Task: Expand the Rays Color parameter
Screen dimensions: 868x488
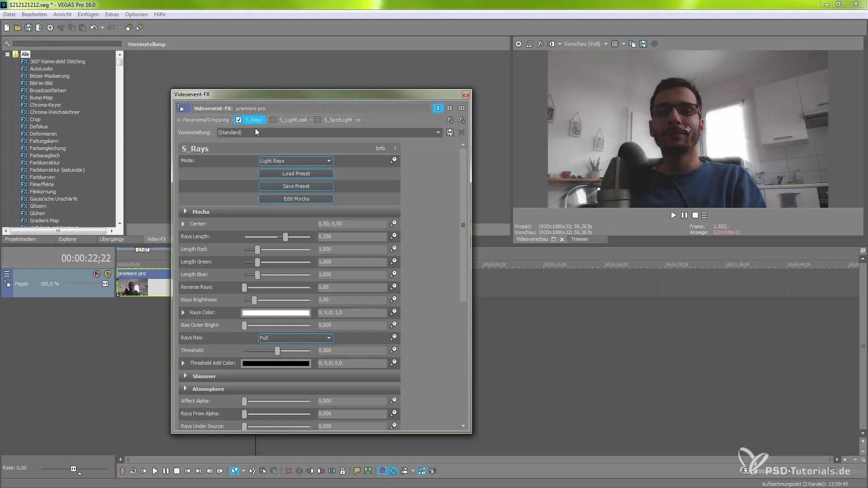Action: tap(183, 312)
